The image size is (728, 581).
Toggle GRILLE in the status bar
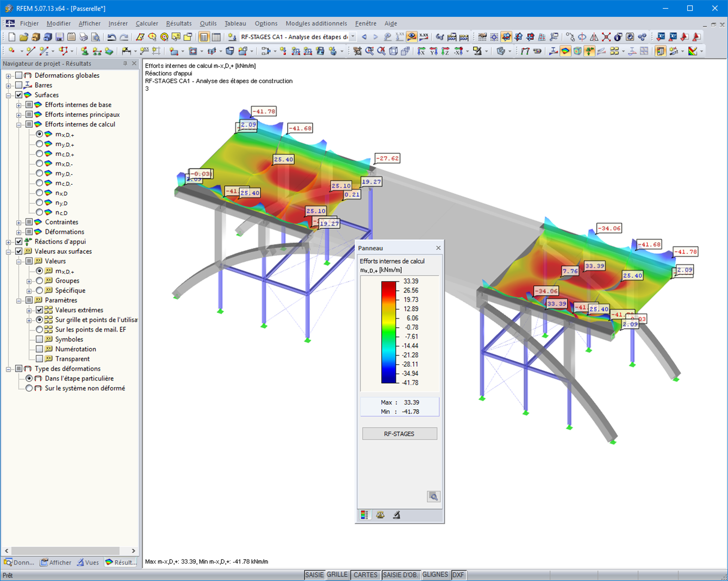click(337, 575)
